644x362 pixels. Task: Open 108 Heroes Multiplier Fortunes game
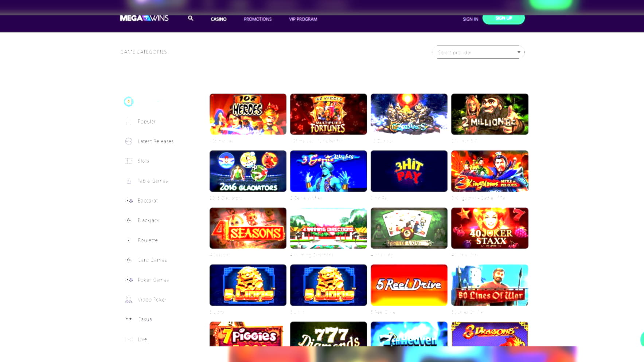pyautogui.click(x=328, y=114)
